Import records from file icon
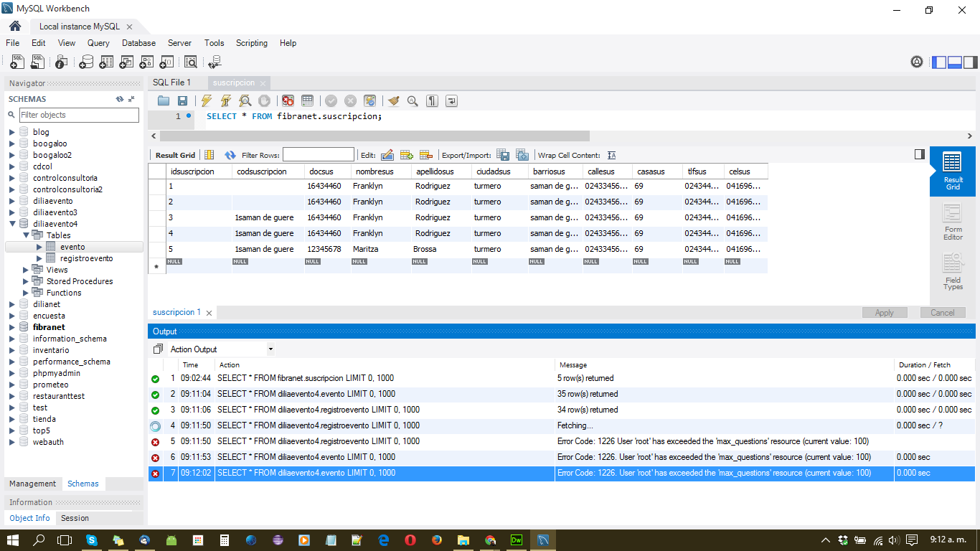This screenshot has width=980, height=551. [522, 155]
